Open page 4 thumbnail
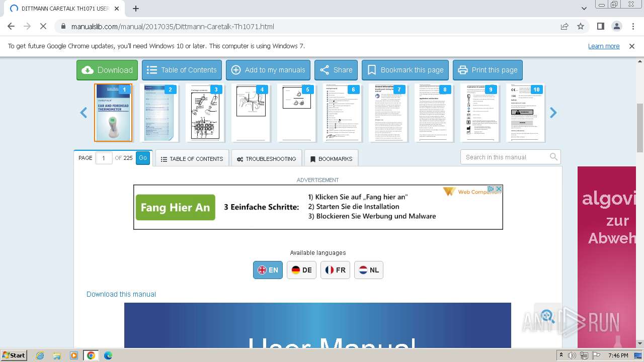Image resolution: width=644 pixels, height=362 pixels. click(251, 113)
